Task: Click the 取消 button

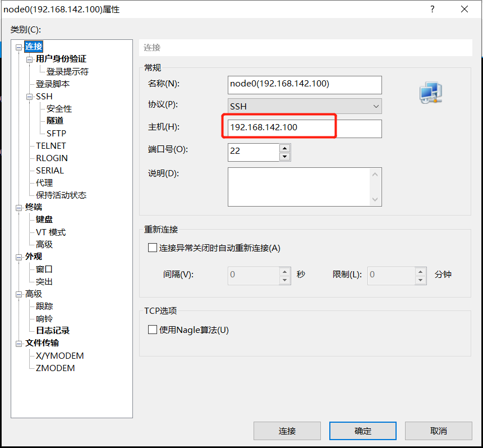Action: pos(438,431)
